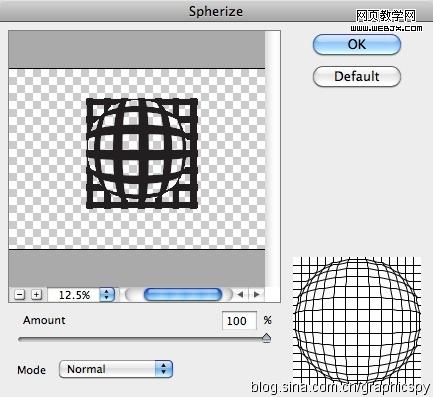This screenshot has width=433, height=397.
Task: Click the blue arrows of Mode dropdown
Action: tap(164, 369)
